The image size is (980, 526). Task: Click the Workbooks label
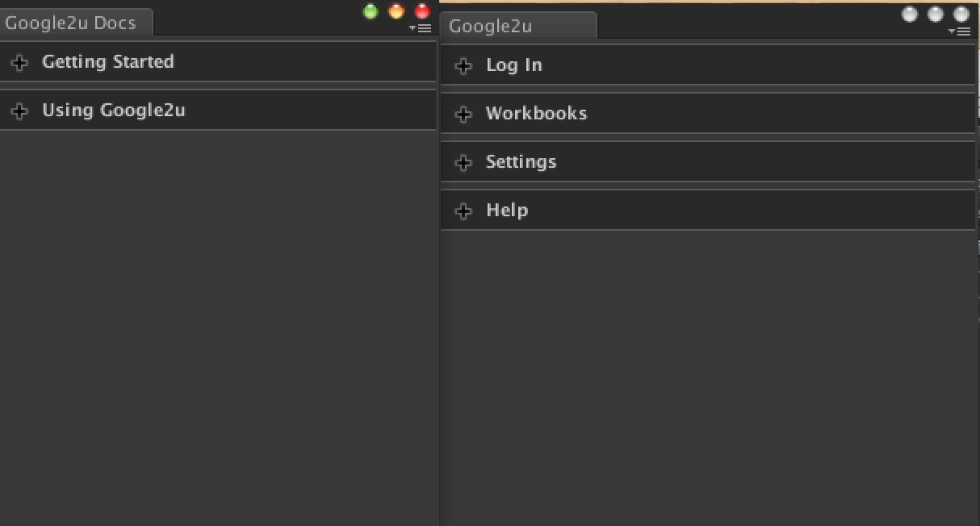537,114
